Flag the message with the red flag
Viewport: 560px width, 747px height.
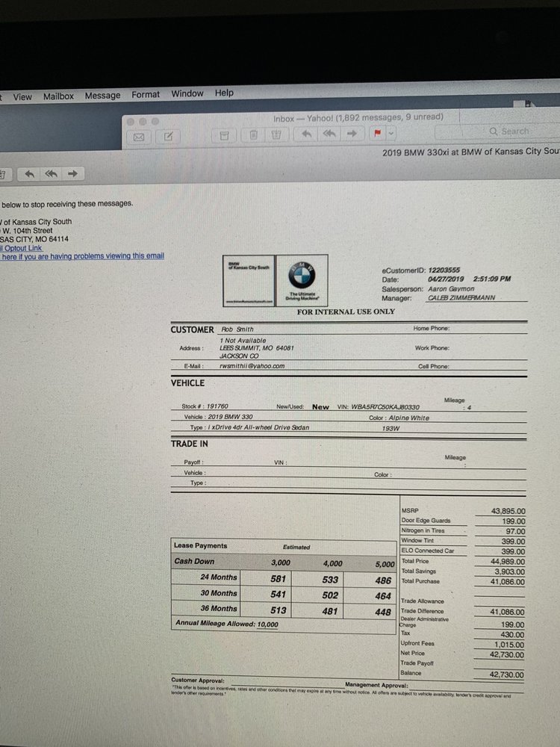click(x=378, y=134)
